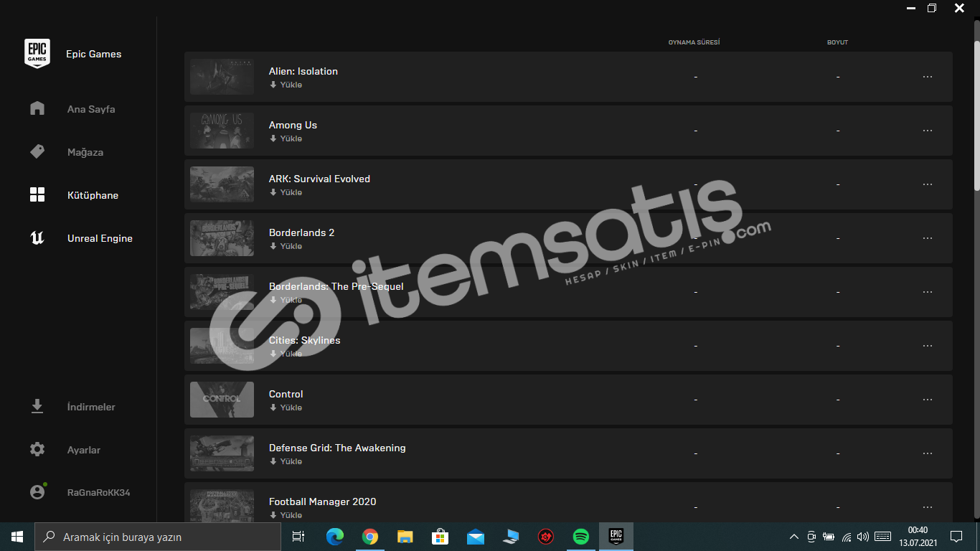980x551 pixels.
Task: Click Yükle under Football Manager 2020
Action: pyautogui.click(x=286, y=515)
